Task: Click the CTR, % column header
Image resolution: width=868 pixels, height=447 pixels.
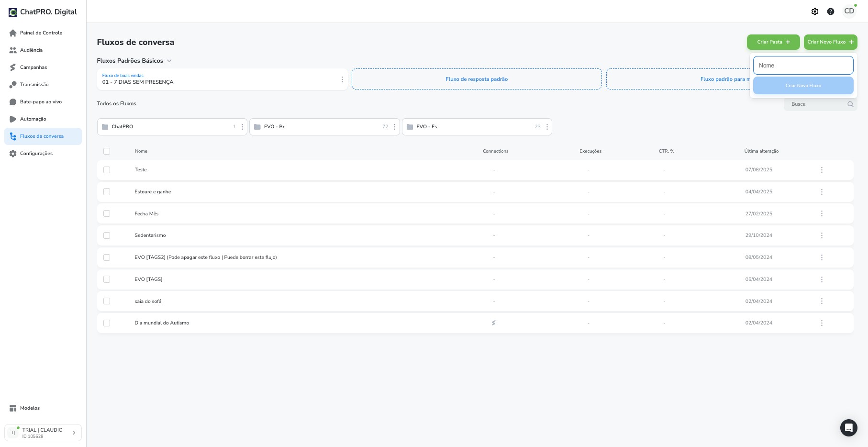Action: pos(667,151)
